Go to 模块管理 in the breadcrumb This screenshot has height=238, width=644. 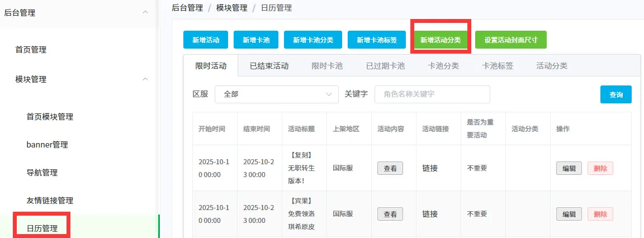pos(231,8)
